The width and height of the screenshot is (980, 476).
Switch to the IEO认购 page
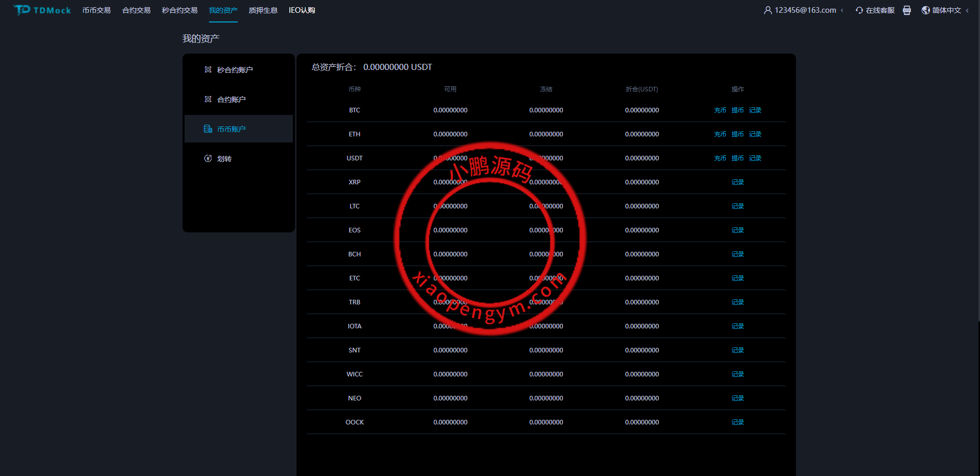tap(302, 10)
